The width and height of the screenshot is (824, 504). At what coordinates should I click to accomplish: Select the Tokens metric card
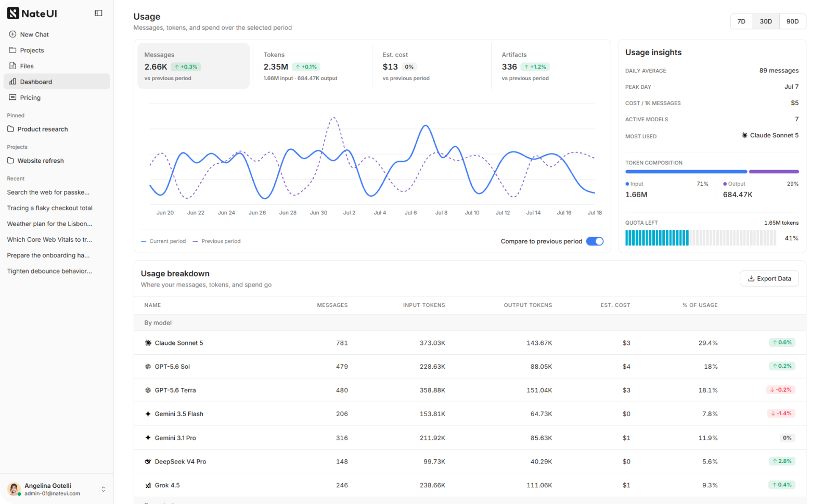[x=312, y=66]
